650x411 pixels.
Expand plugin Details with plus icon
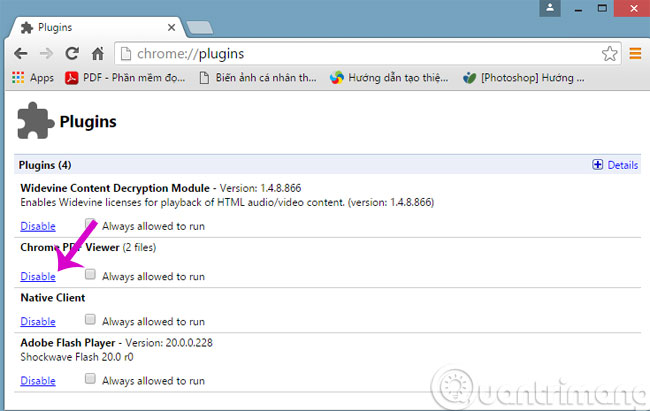pyautogui.click(x=597, y=165)
